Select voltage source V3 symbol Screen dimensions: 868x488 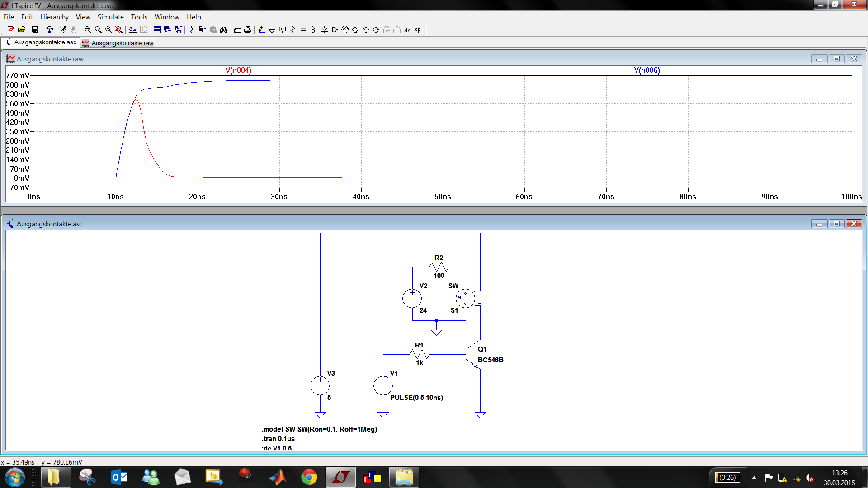(x=320, y=386)
